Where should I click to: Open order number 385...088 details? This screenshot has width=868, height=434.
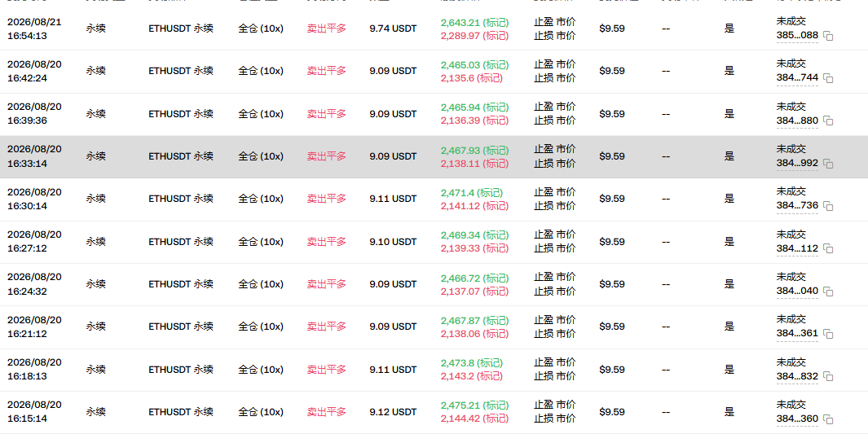(x=797, y=35)
